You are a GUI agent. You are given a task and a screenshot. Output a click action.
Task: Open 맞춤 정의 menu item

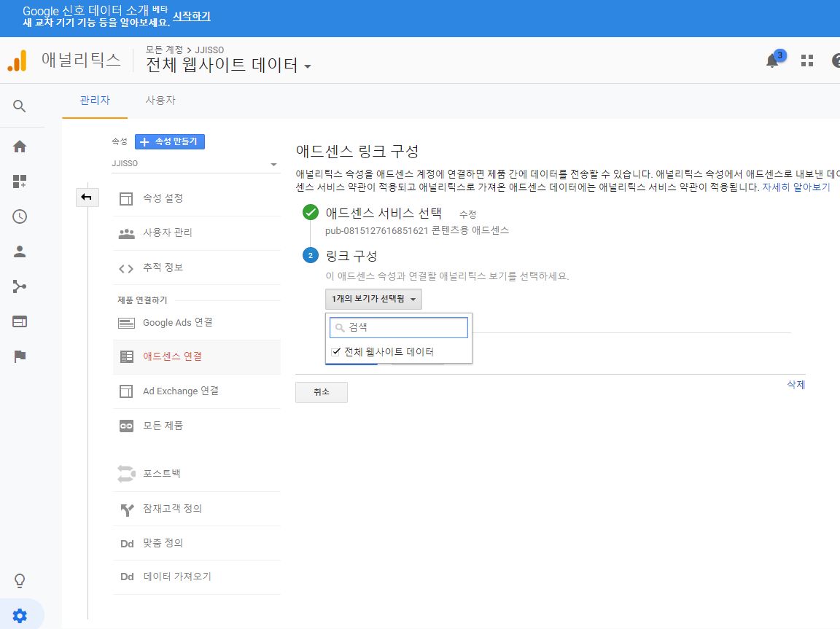197,543
